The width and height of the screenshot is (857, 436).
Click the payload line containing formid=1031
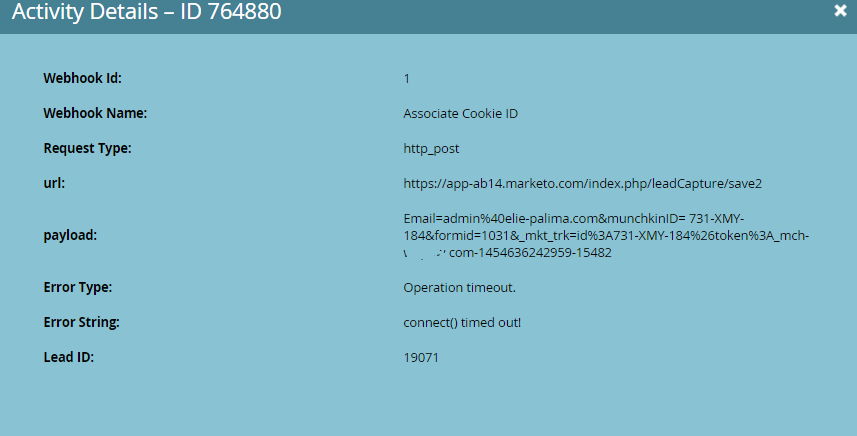(x=606, y=235)
